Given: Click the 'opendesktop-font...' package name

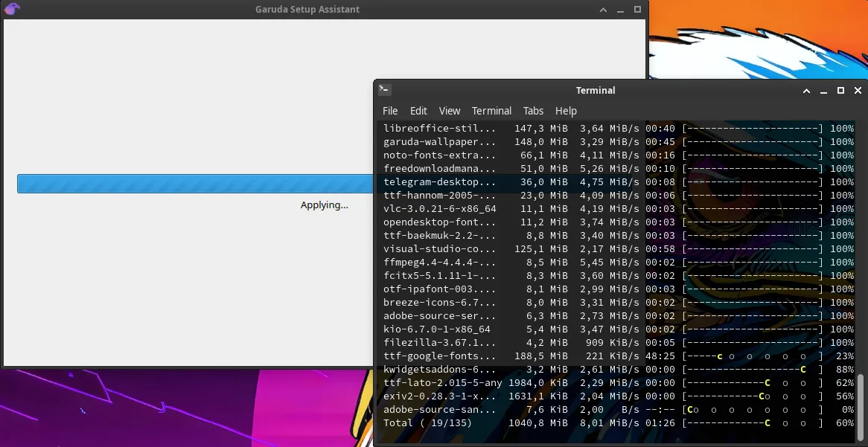Looking at the screenshot, I should tap(440, 222).
